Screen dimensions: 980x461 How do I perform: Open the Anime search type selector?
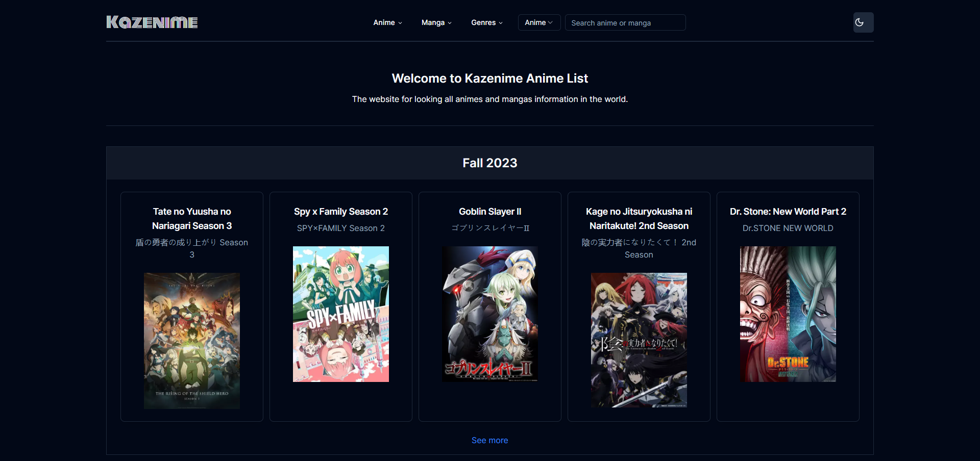click(538, 22)
